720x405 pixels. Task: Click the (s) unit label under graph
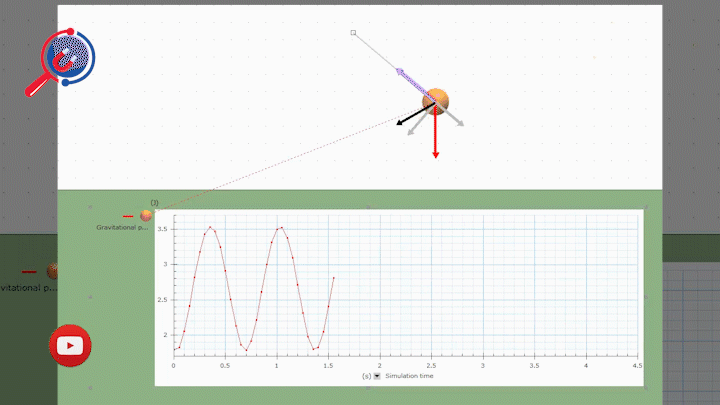[366, 377]
